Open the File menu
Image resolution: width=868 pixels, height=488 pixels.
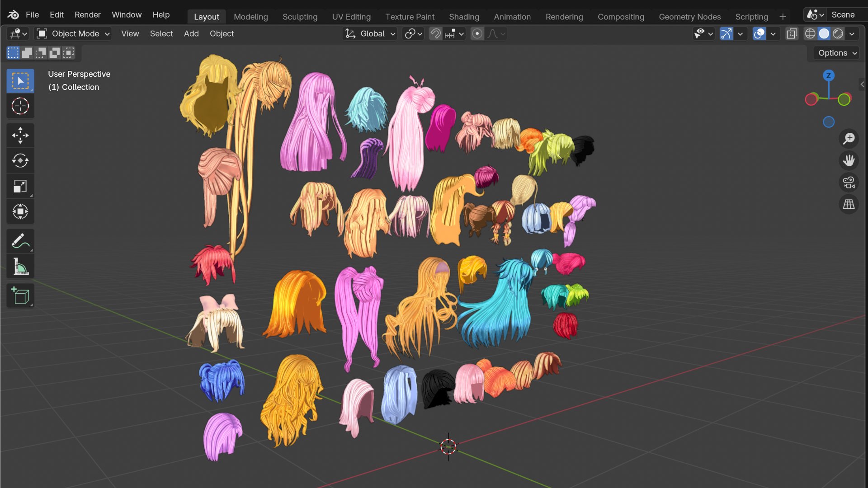click(x=32, y=14)
